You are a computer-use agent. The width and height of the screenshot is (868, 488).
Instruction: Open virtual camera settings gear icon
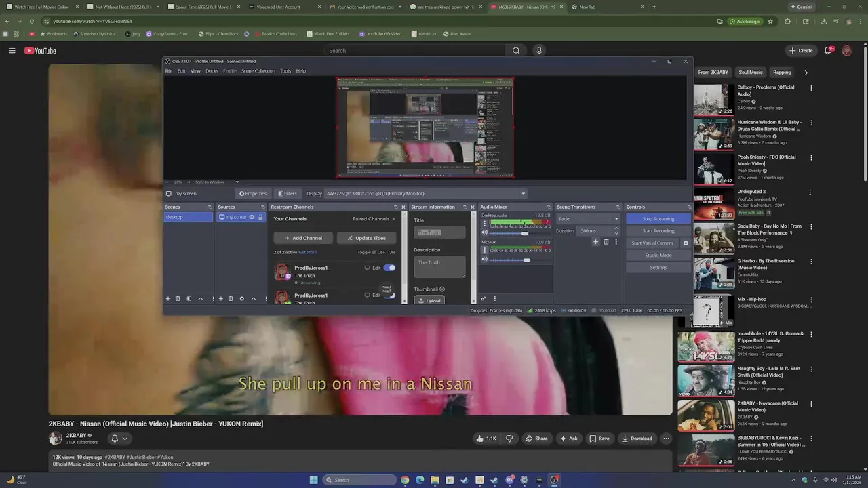pyautogui.click(x=685, y=243)
